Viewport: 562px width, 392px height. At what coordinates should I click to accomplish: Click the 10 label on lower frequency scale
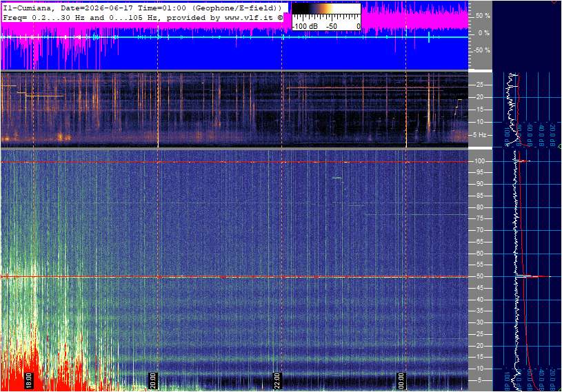pyautogui.click(x=479, y=369)
